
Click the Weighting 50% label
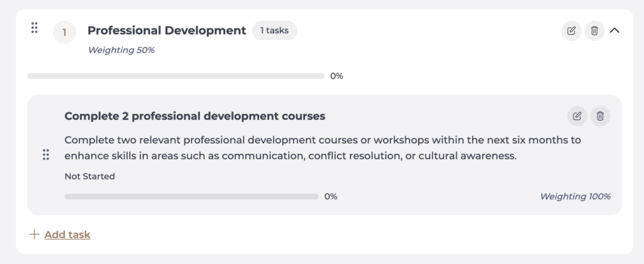[121, 50]
